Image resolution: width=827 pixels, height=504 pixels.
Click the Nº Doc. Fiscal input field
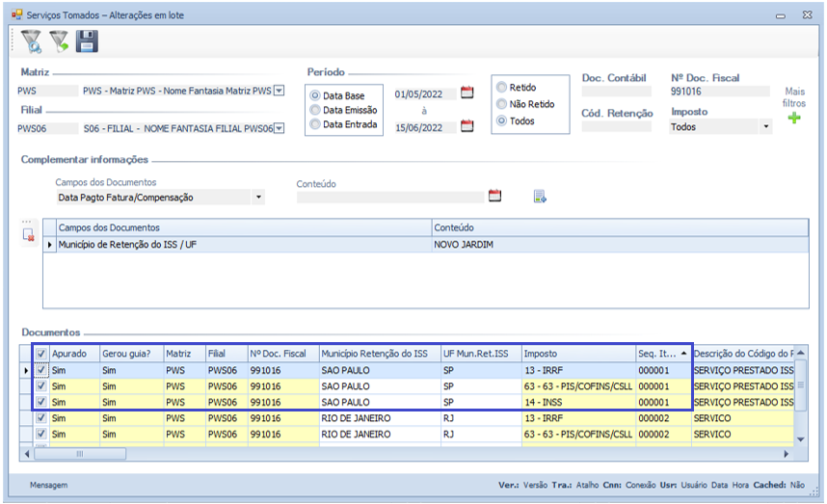tap(719, 92)
